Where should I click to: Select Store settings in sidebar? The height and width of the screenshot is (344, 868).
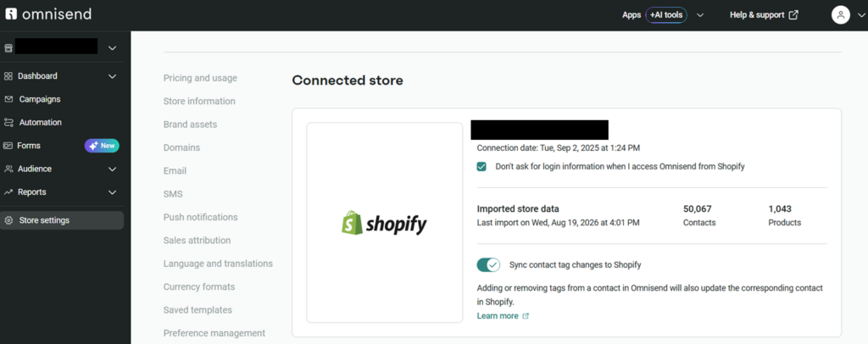click(x=62, y=220)
